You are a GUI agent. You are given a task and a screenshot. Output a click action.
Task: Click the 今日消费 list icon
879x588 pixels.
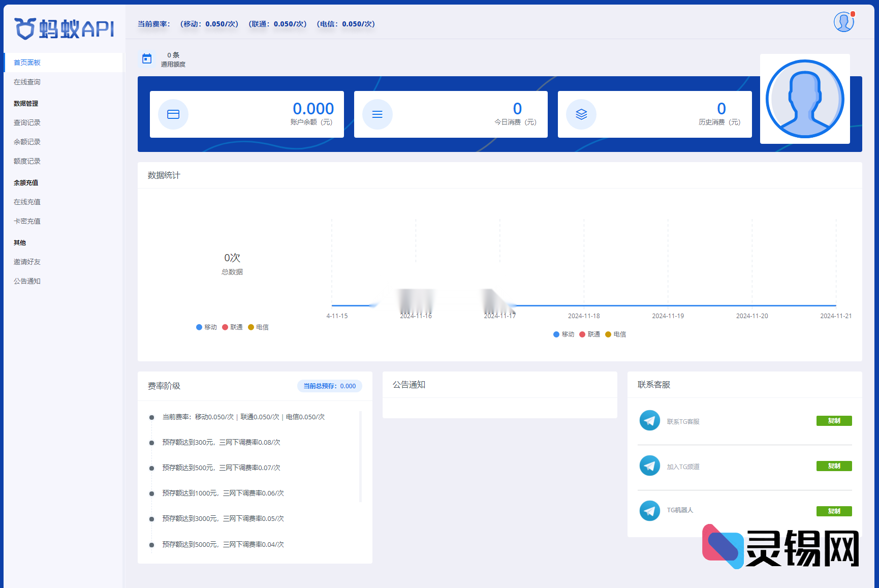(377, 114)
